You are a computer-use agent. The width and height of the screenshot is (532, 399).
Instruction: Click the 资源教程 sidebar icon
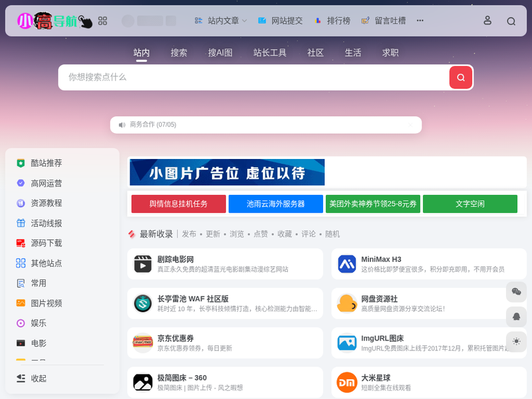point(21,203)
